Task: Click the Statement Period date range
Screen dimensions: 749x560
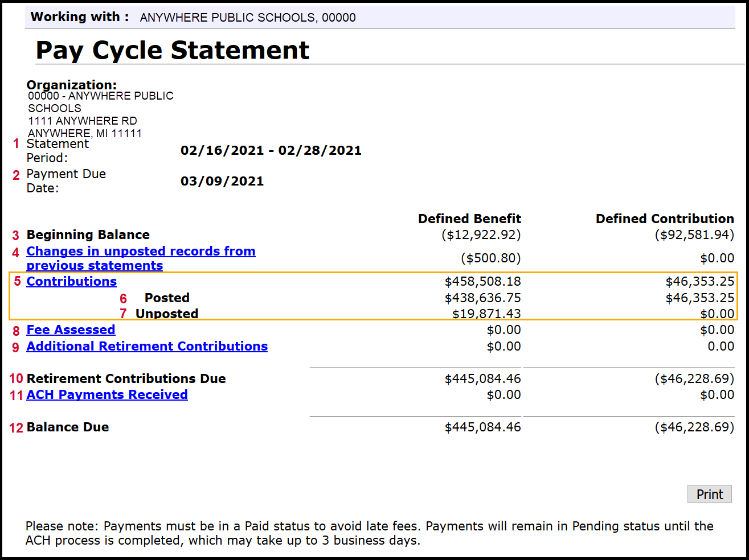Action: (x=272, y=150)
